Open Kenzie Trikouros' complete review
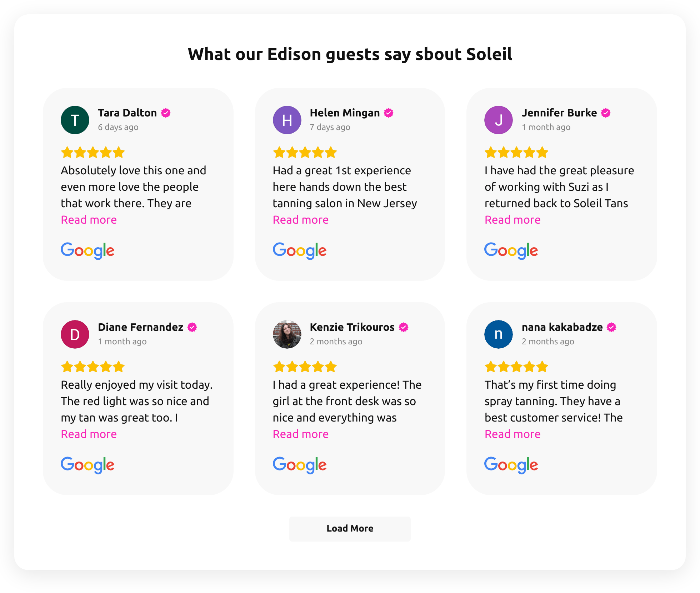The image size is (700, 593). (300, 434)
